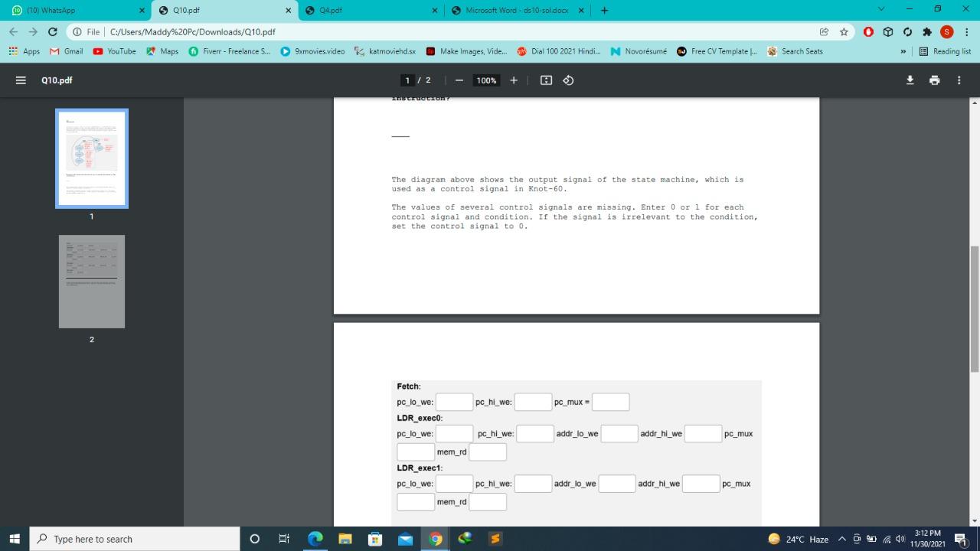This screenshot has height=551, width=980.
Task: Open a new browser tab
Action: click(x=604, y=11)
